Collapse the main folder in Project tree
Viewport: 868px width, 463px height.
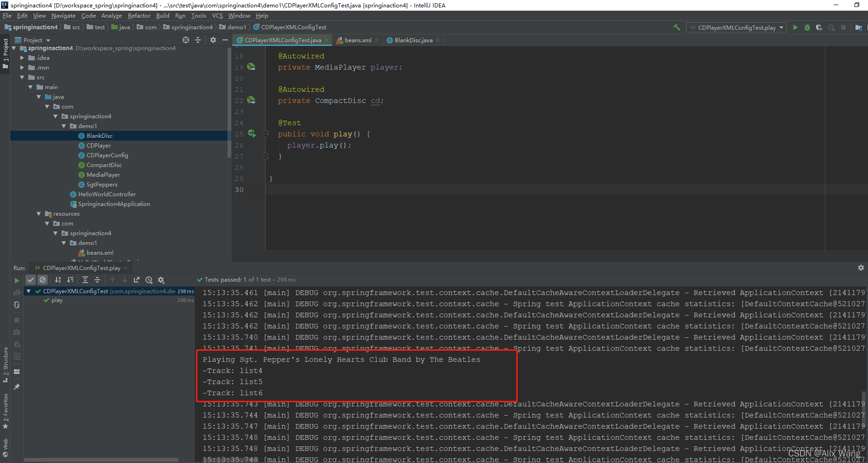(x=30, y=87)
